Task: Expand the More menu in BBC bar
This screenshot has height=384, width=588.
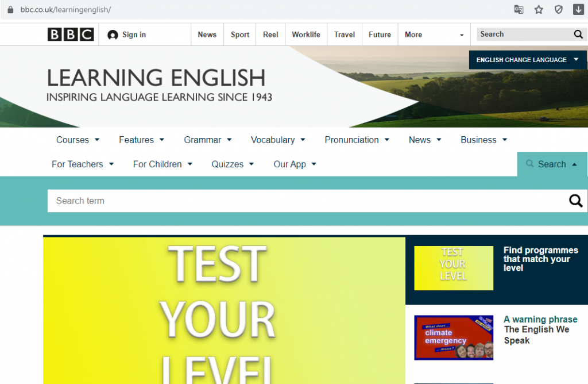Action: click(434, 34)
